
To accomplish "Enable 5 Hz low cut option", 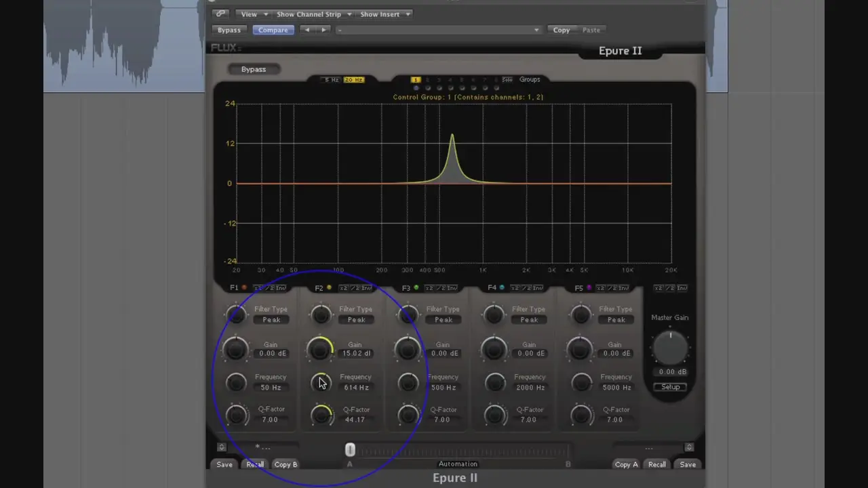I will tap(332, 80).
